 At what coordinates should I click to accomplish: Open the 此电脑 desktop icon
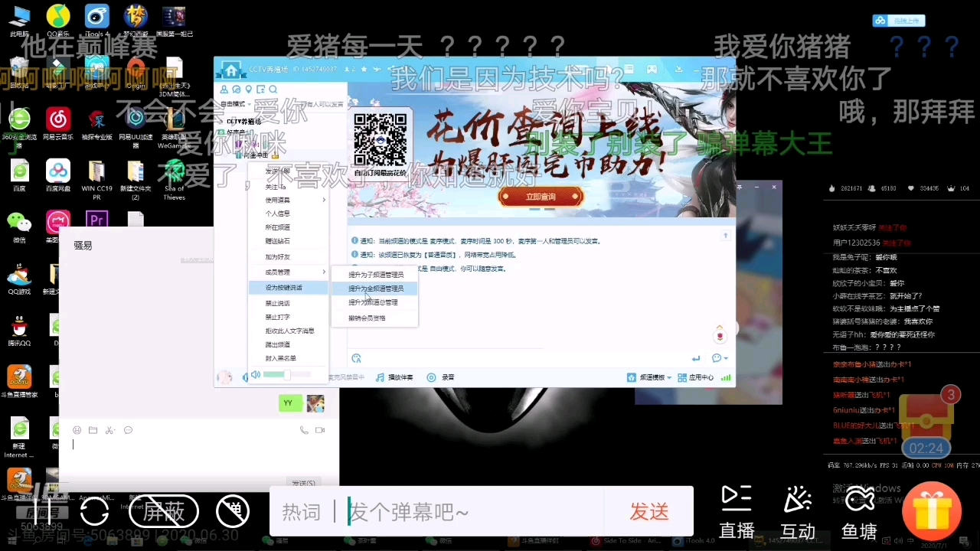[20, 21]
